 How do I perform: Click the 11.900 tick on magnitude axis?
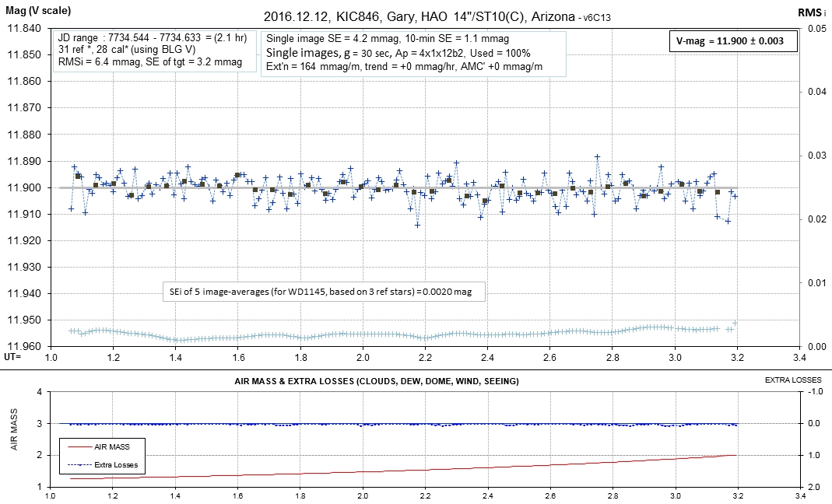(24, 187)
